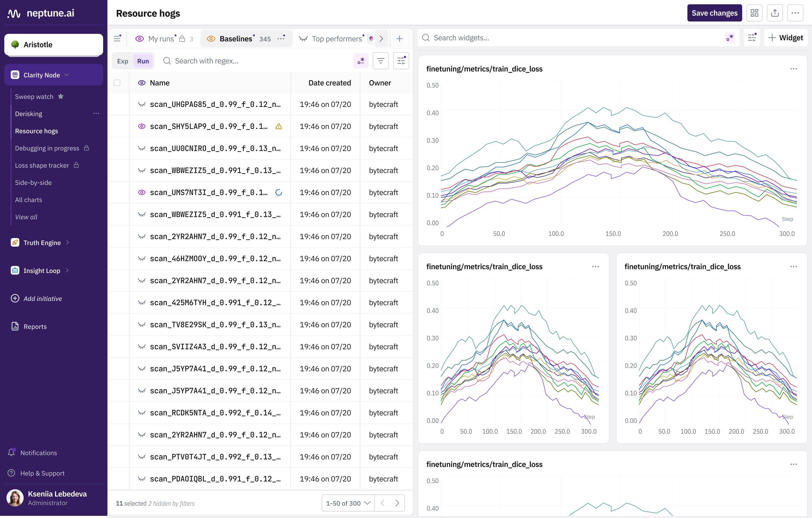Hide the scan_UMS7NT3I run from charts
Screen dimensions: 812x518
click(142, 192)
